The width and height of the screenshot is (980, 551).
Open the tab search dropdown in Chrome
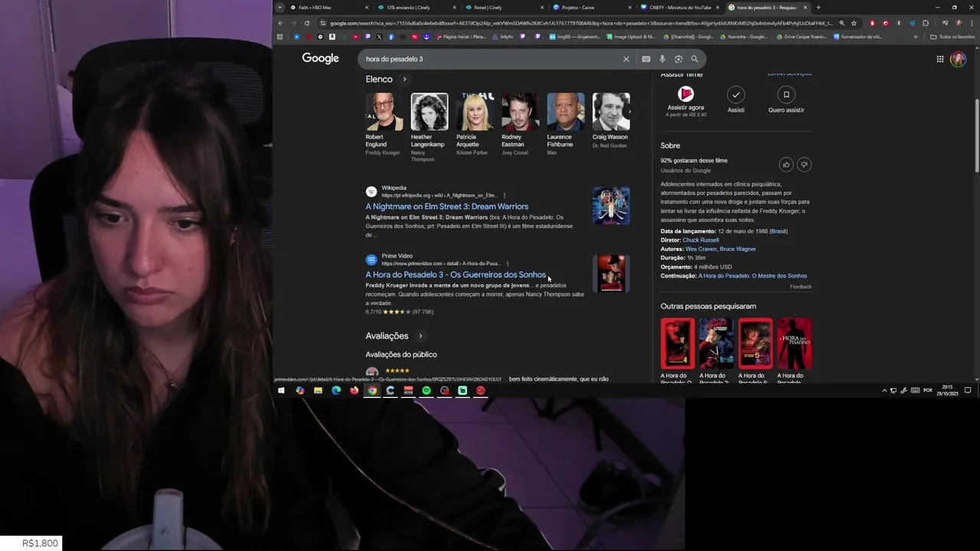pyautogui.click(x=280, y=7)
